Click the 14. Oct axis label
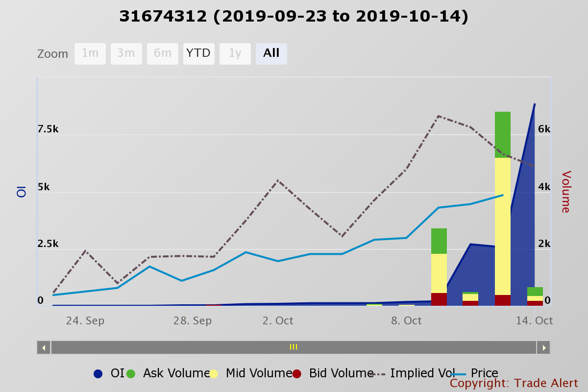The image size is (588, 392). click(x=535, y=321)
